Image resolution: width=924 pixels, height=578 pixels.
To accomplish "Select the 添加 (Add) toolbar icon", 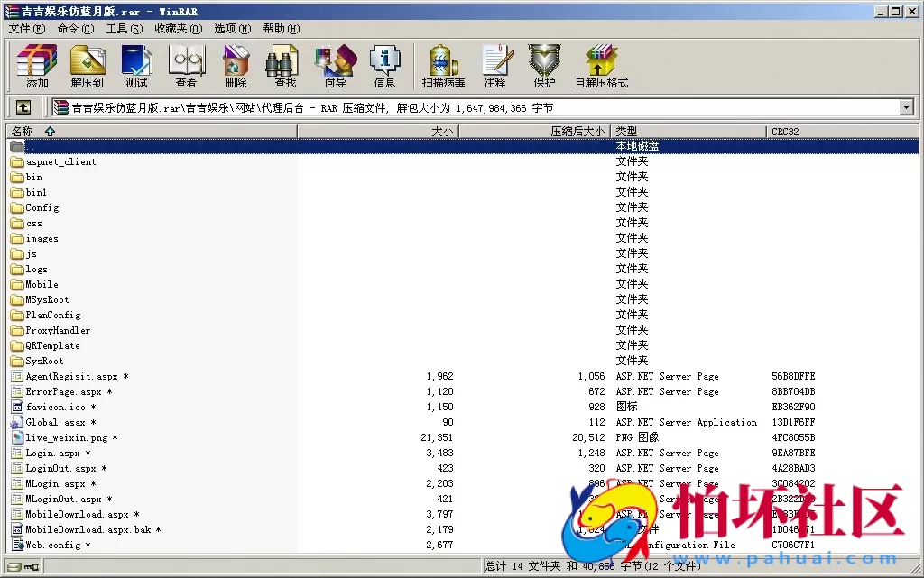I will click(36, 66).
